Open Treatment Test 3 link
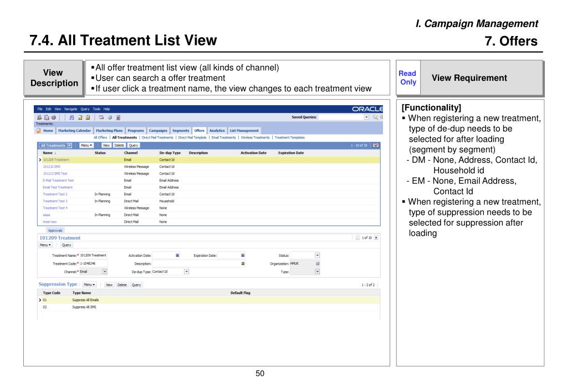The width and height of the screenshot is (567, 392). coord(55,201)
